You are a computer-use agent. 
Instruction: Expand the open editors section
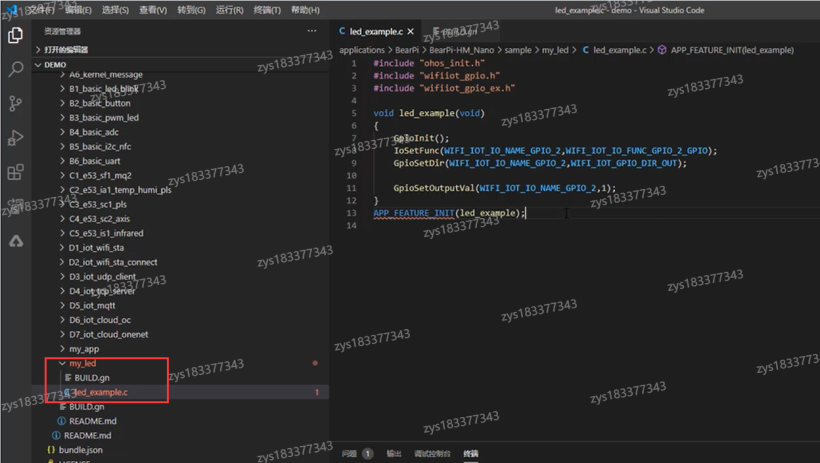65,49
